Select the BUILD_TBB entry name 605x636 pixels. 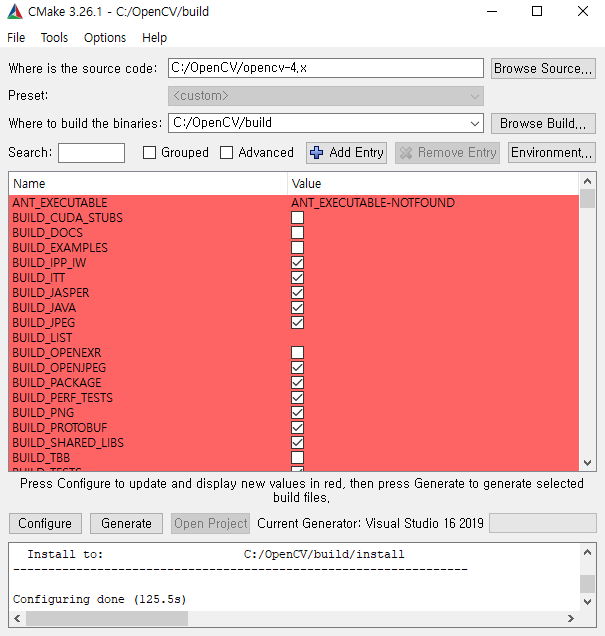(x=41, y=458)
